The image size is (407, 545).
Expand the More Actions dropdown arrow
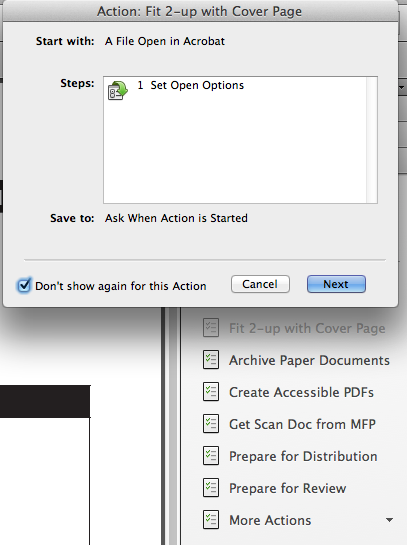pos(389,520)
